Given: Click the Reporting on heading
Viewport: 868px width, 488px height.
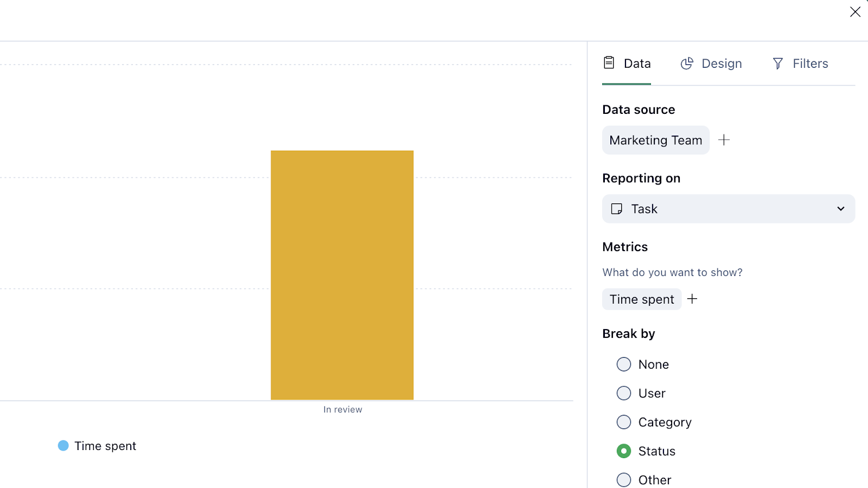Looking at the screenshot, I should pyautogui.click(x=641, y=178).
